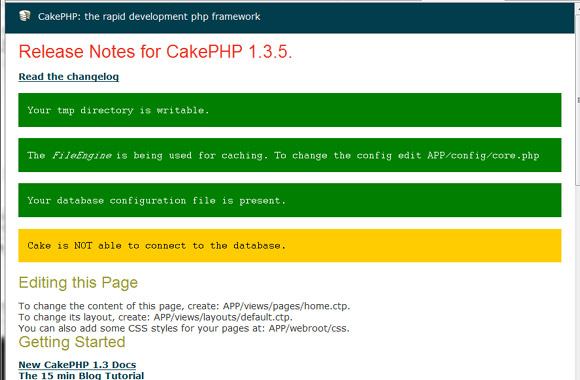The width and height of the screenshot is (580, 380).
Task: Select the FileEngine caching notice
Action: 290,155
